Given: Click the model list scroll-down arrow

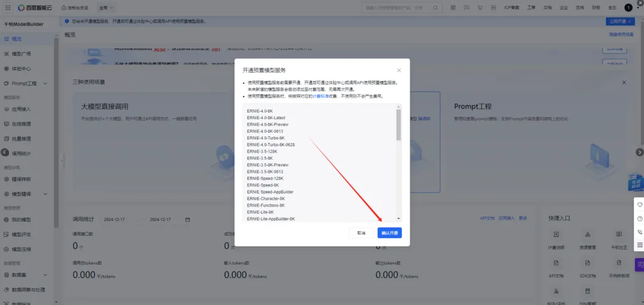Looking at the screenshot, I should pyautogui.click(x=398, y=219).
